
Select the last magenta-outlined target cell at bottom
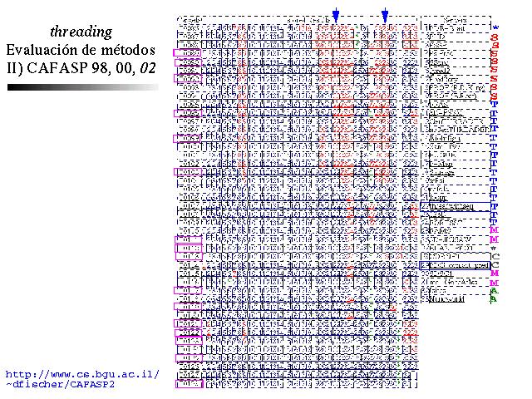[x=190, y=383]
